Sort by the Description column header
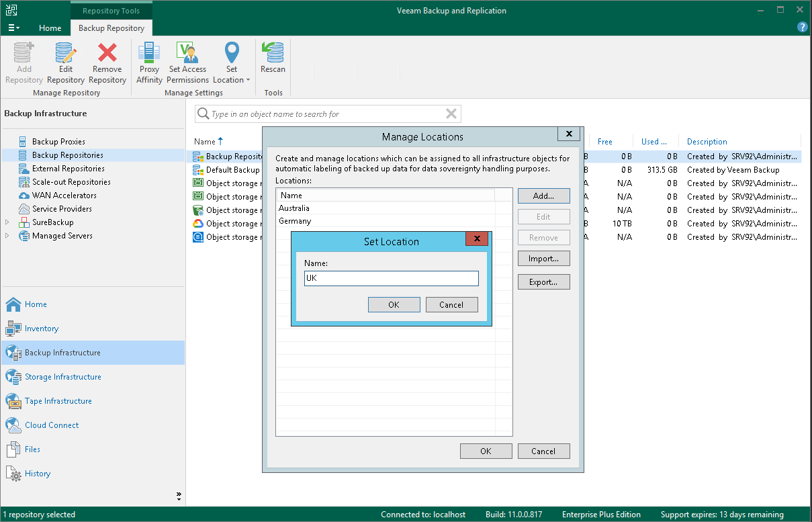 707,142
